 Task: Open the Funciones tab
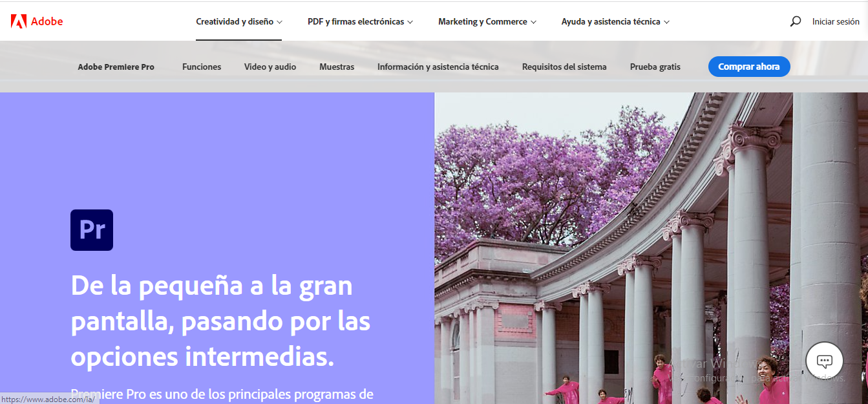coord(202,67)
